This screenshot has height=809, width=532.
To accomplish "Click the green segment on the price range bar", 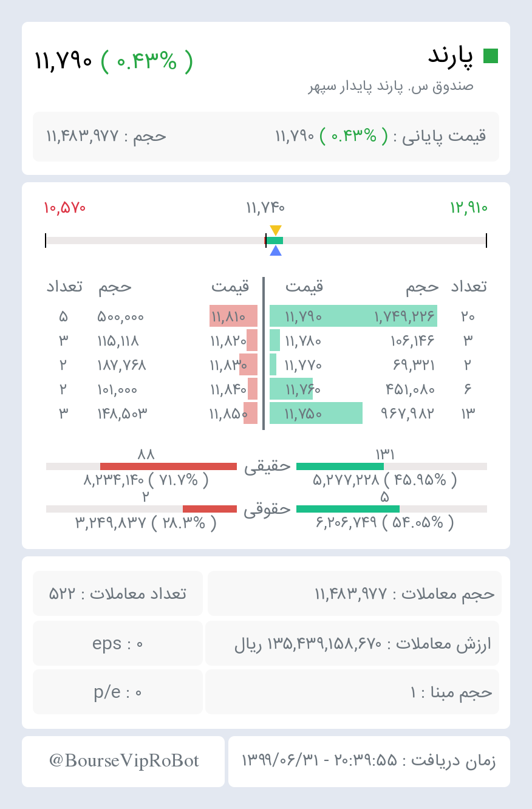I will click(275, 241).
